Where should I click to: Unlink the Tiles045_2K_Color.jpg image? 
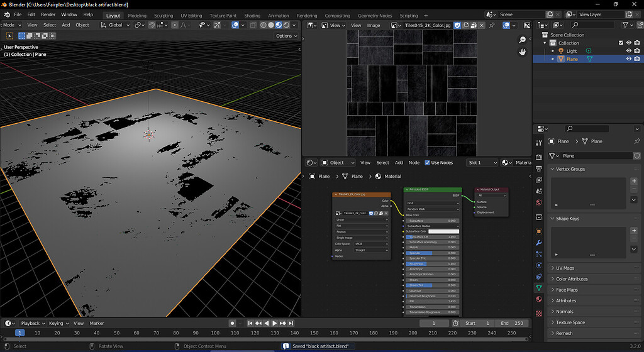481,25
